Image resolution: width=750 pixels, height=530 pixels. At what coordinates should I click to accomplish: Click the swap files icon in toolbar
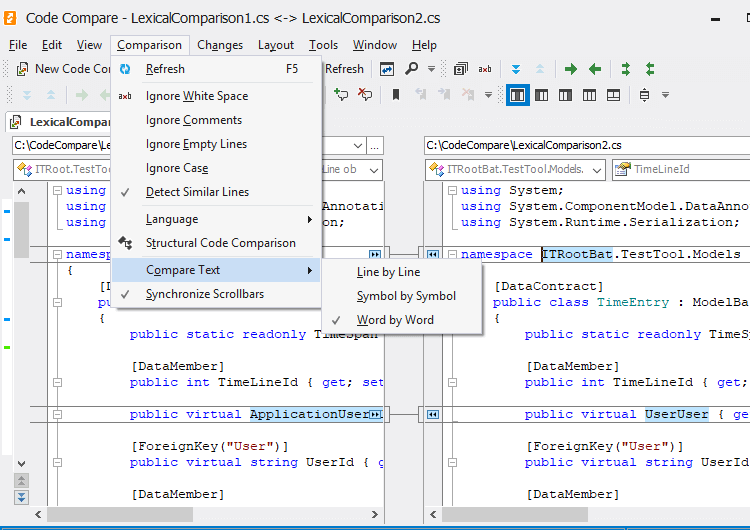point(387,69)
